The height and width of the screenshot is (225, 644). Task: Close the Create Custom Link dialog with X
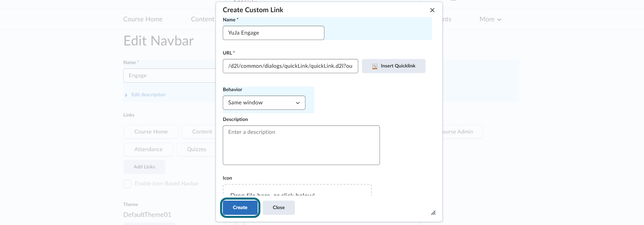[x=432, y=10]
